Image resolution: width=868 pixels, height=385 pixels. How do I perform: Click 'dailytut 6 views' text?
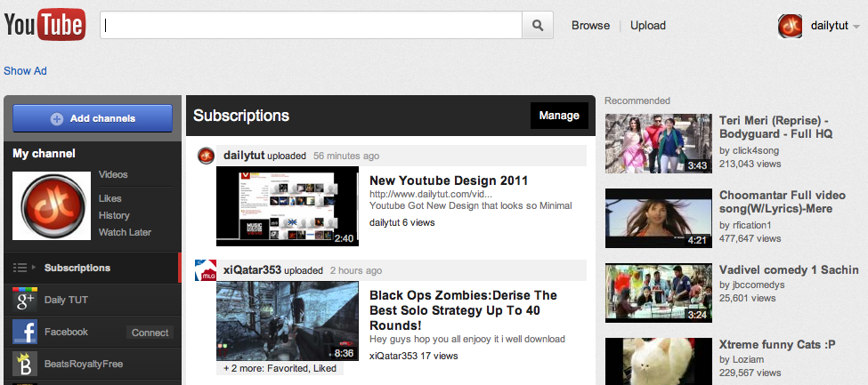click(402, 222)
